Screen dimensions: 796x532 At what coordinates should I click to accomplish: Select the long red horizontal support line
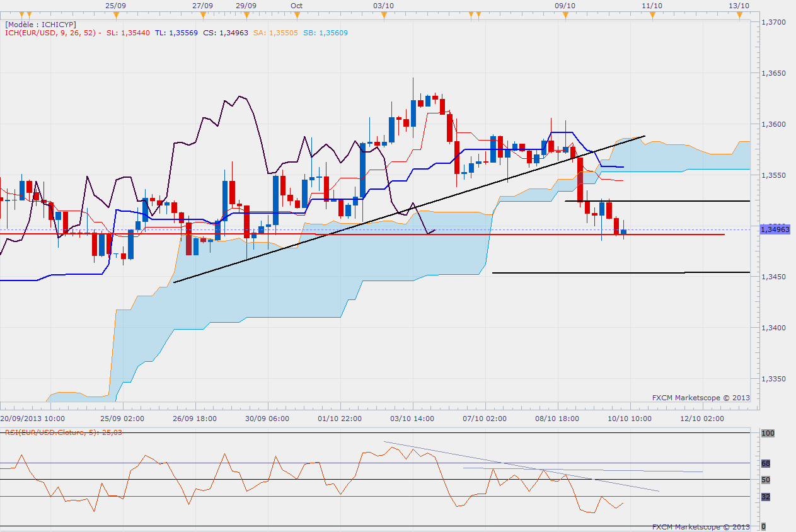362,234
